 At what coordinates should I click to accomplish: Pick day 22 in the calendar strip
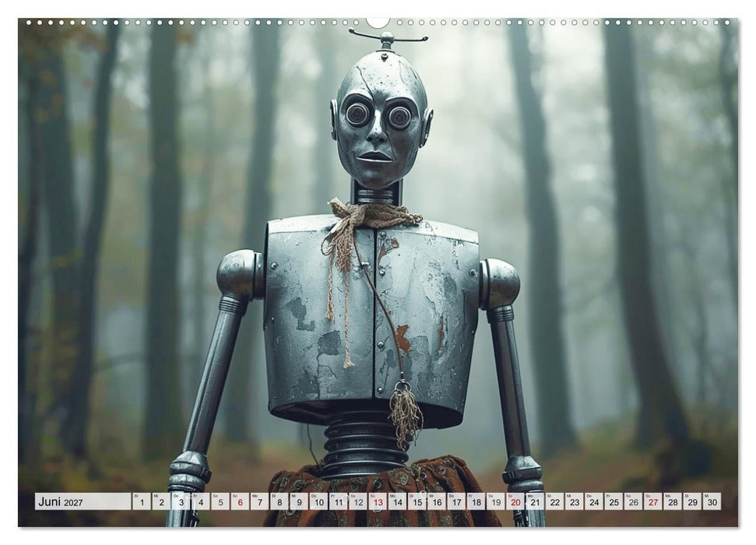tap(555, 501)
